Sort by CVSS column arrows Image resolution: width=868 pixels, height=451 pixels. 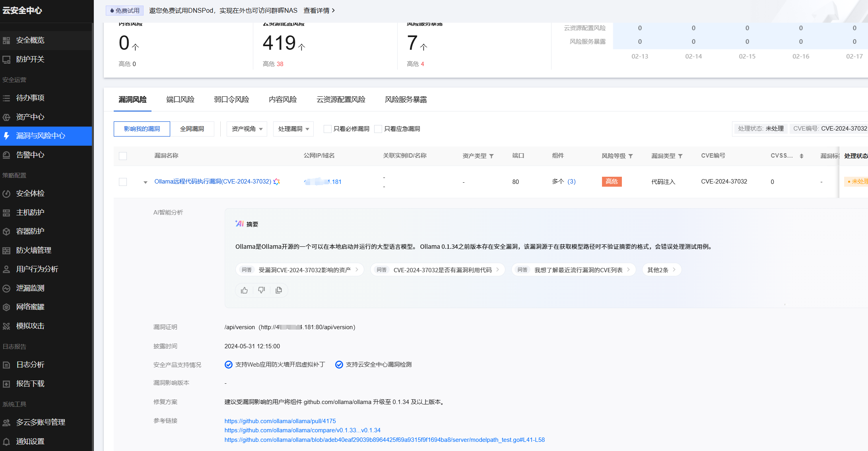(x=802, y=156)
